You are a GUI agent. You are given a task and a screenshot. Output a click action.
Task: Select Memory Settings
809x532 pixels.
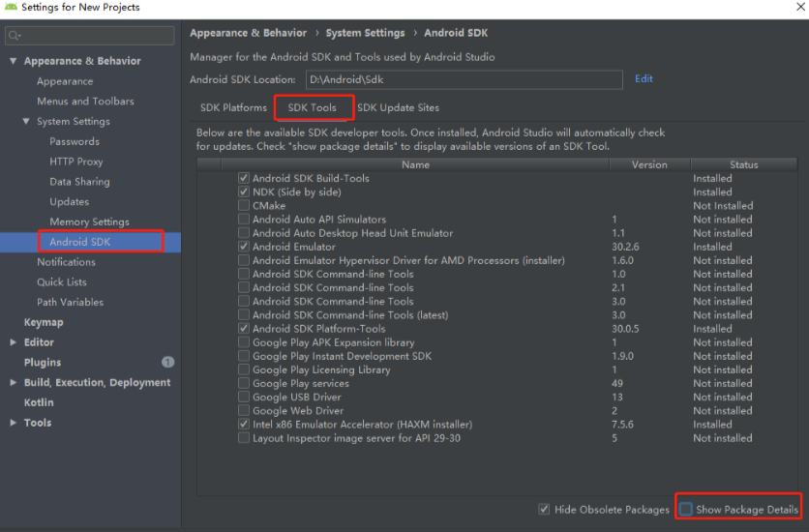point(89,222)
